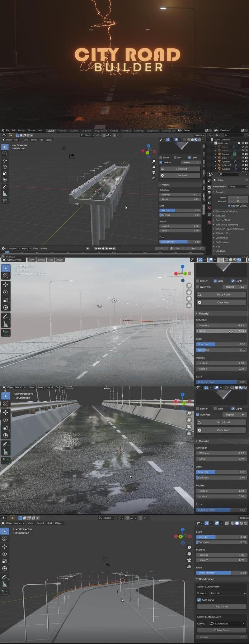Image resolution: width=249 pixels, height=644 pixels.
Task: Switch to the Shading workspace tab
Action: (114, 131)
